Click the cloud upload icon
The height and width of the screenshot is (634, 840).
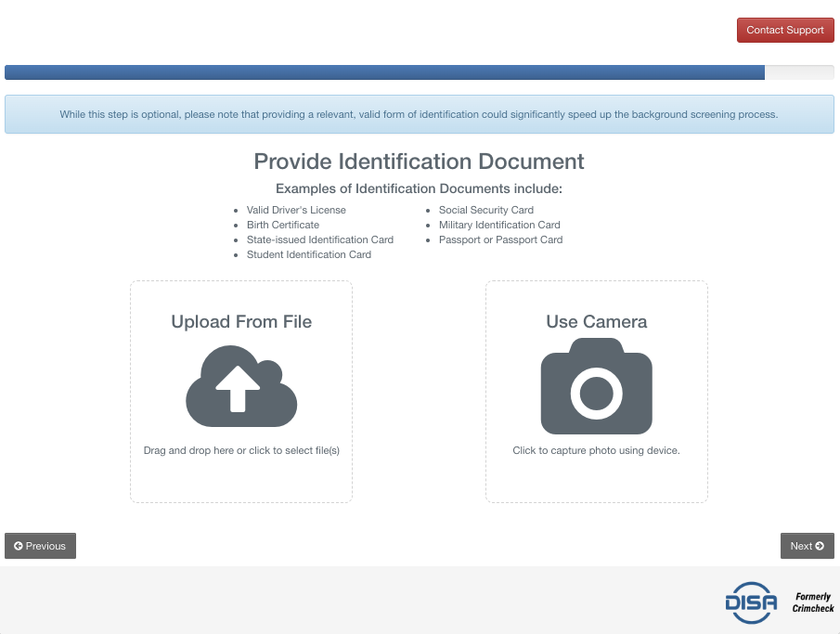click(x=241, y=385)
